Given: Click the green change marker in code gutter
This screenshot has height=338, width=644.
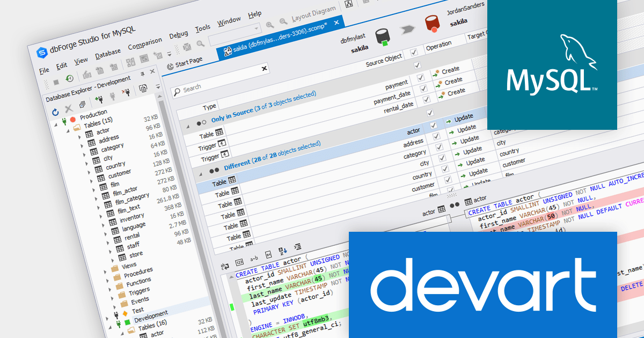Looking at the screenshot, I should point(232,307).
